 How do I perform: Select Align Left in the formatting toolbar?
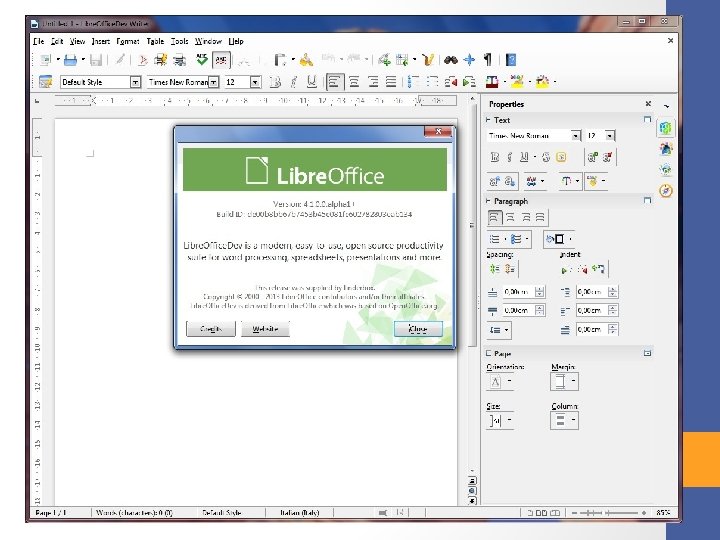tap(334, 82)
